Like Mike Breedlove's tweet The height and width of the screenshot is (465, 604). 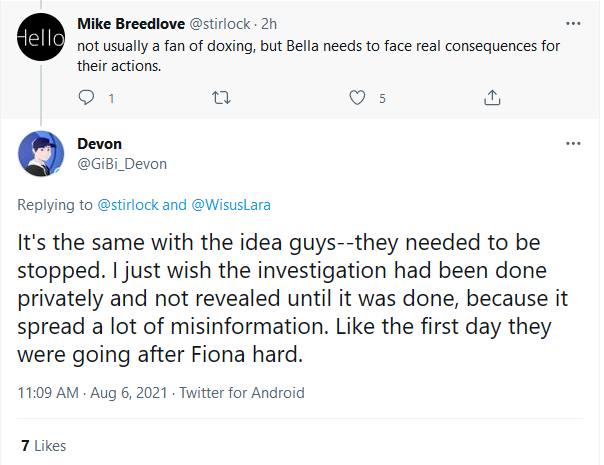(357, 97)
